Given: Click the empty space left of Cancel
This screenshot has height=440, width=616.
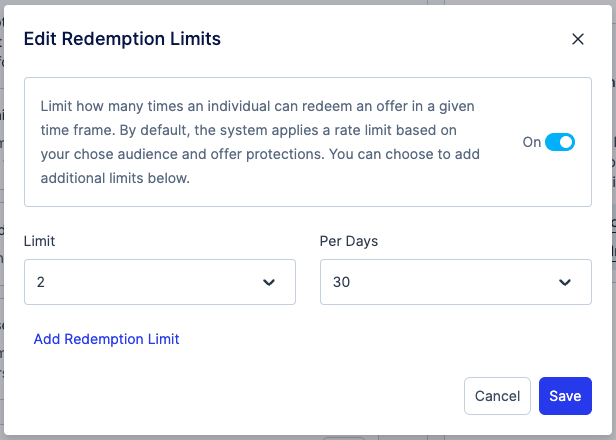Looking at the screenshot, I should coord(250,396).
